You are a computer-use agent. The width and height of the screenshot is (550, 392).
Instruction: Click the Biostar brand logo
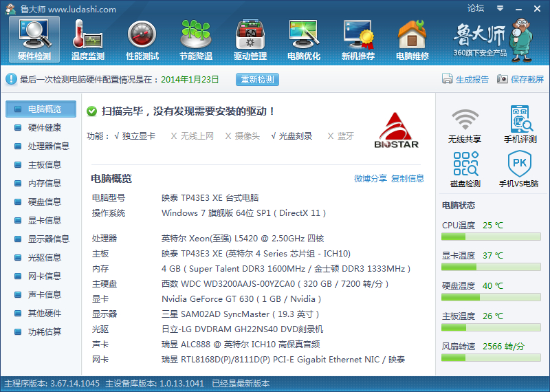396,131
